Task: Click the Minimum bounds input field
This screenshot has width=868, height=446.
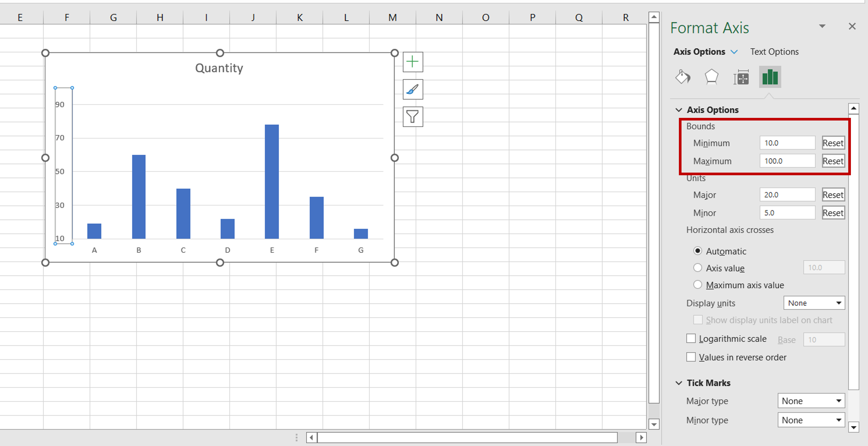Action: click(787, 143)
